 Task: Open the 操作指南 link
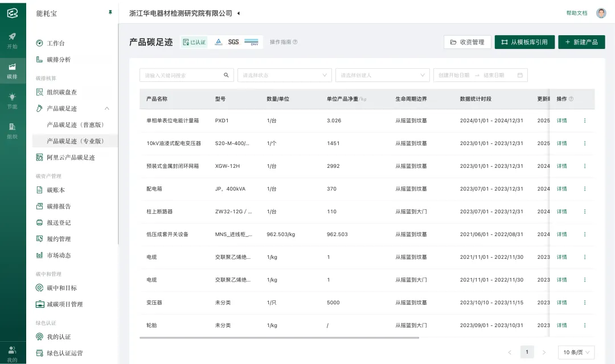click(x=280, y=42)
